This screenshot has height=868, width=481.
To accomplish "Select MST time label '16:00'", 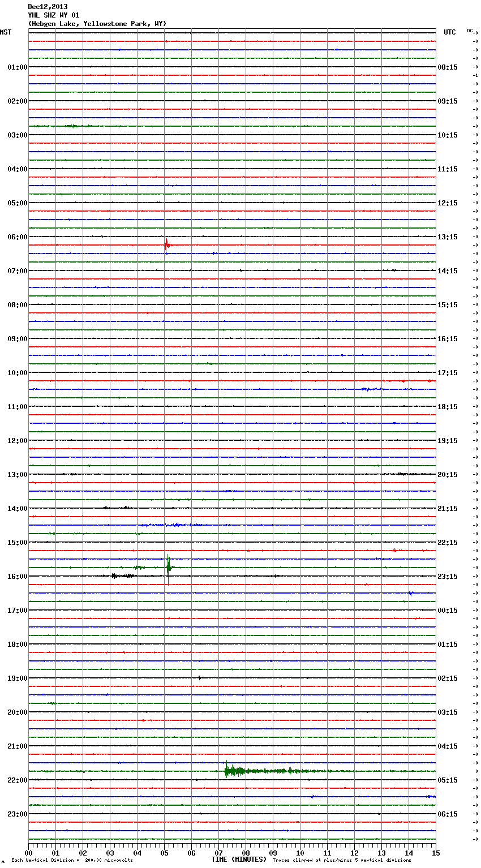I will pos(18,577).
